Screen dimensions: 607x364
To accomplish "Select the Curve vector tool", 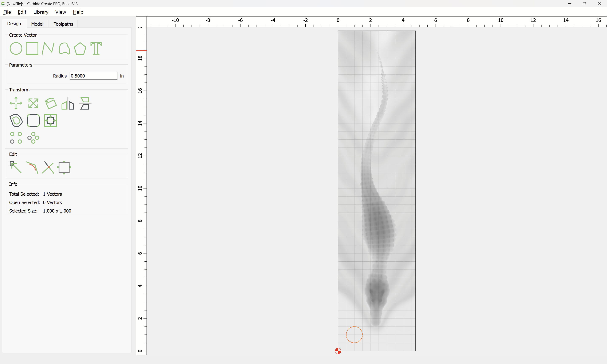I will point(64,48).
